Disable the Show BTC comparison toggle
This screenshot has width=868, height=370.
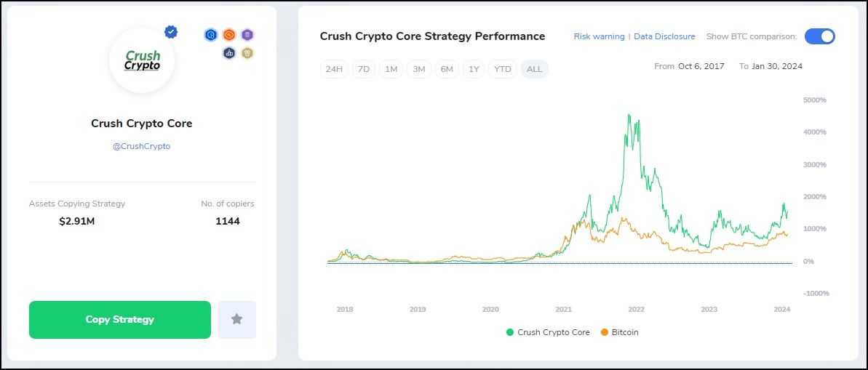(819, 36)
